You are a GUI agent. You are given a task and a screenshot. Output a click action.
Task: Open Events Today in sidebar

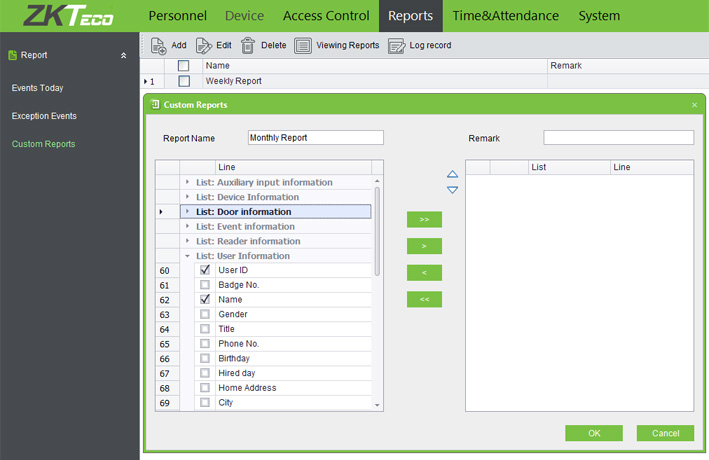38,88
